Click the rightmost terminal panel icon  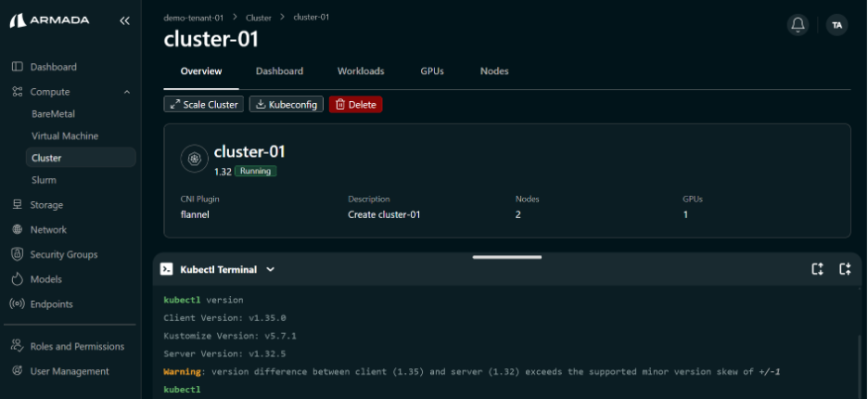(x=845, y=269)
